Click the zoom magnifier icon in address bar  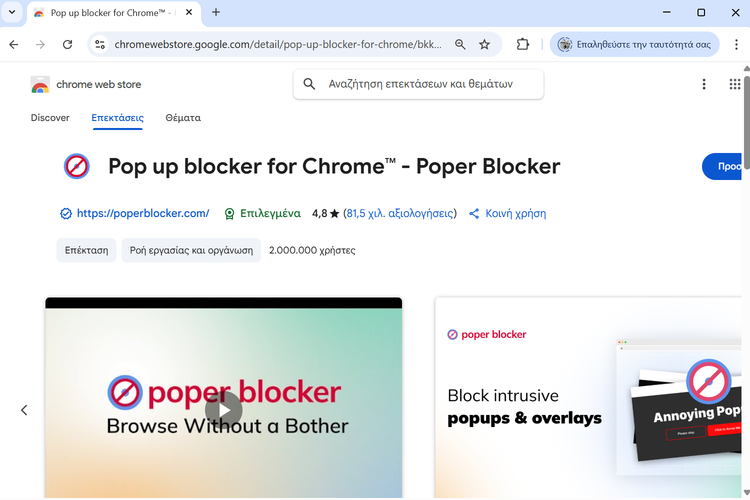(x=460, y=44)
